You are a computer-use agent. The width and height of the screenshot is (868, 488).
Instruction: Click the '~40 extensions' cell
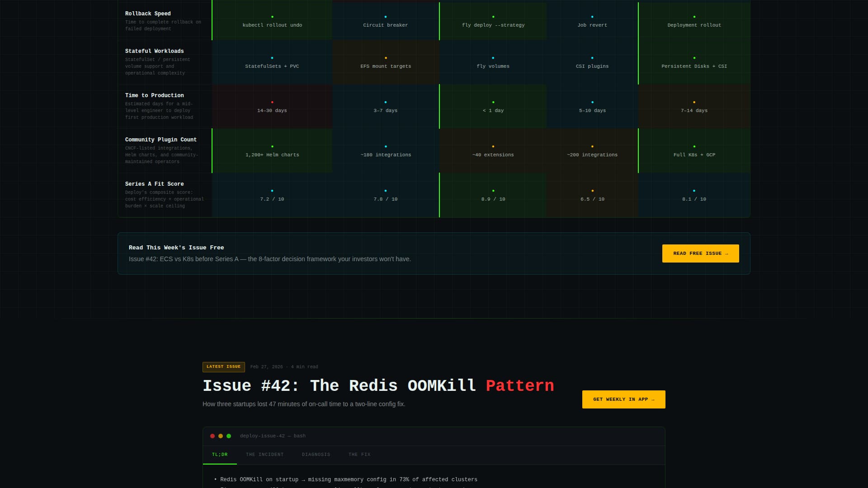(493, 151)
